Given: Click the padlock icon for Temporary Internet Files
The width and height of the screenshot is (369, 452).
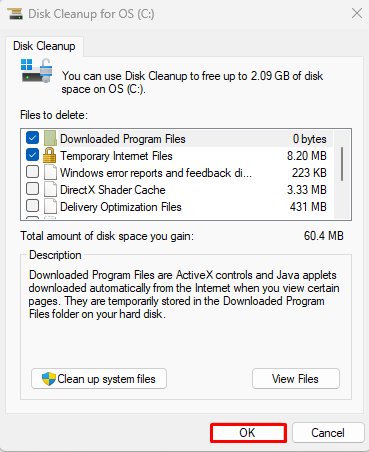Looking at the screenshot, I should (50, 155).
